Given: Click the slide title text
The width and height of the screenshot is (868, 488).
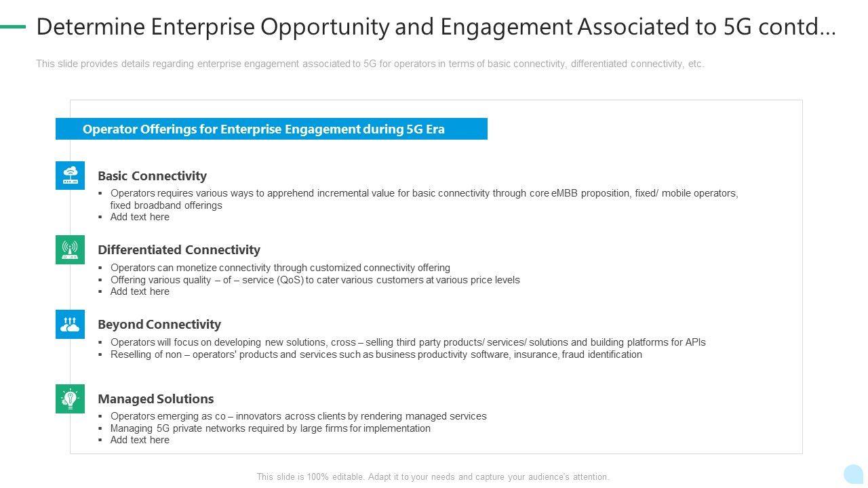Looking at the screenshot, I should click(435, 27).
